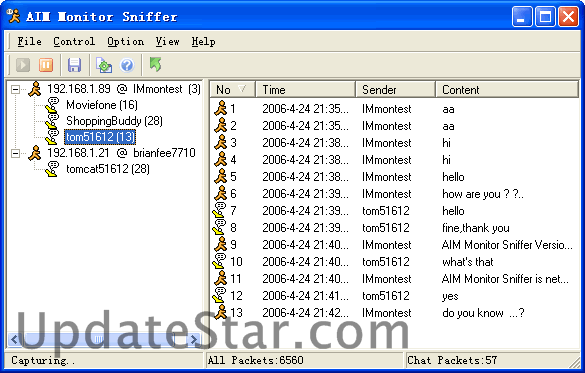Screen dimensions: 585x373
Task: Start capture with the play toolbar button
Action: point(23,65)
